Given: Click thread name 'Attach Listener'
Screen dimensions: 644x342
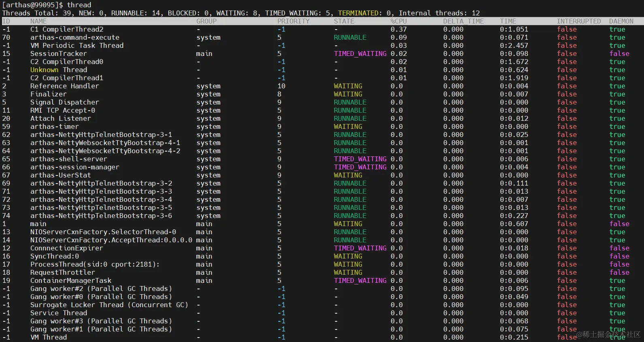Looking at the screenshot, I should tap(61, 118).
